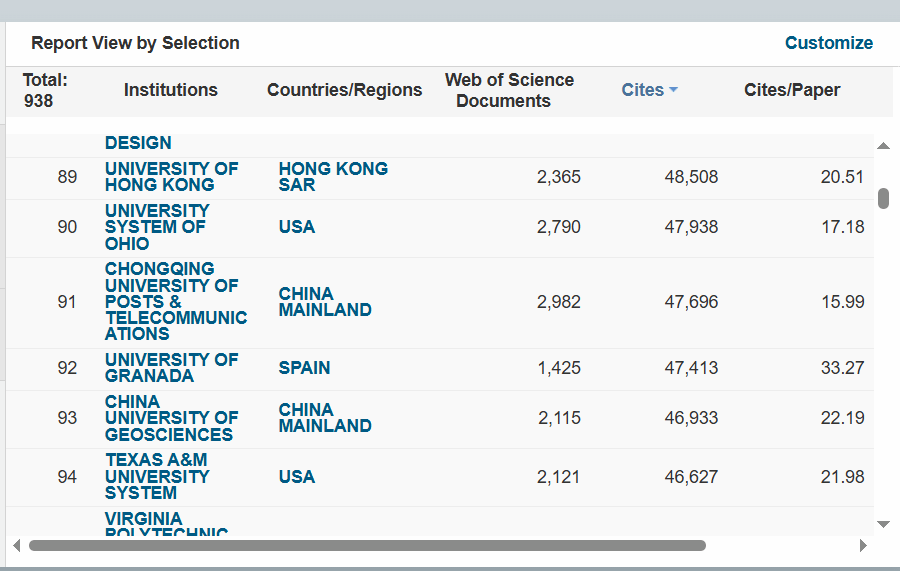Open University System of Ohio link
This screenshot has height=571, width=900.
(x=157, y=227)
